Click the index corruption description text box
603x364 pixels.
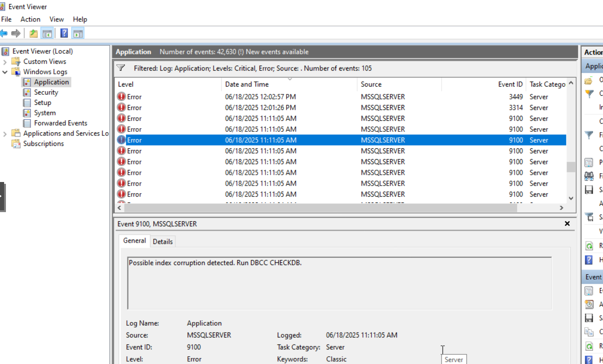tap(340, 283)
